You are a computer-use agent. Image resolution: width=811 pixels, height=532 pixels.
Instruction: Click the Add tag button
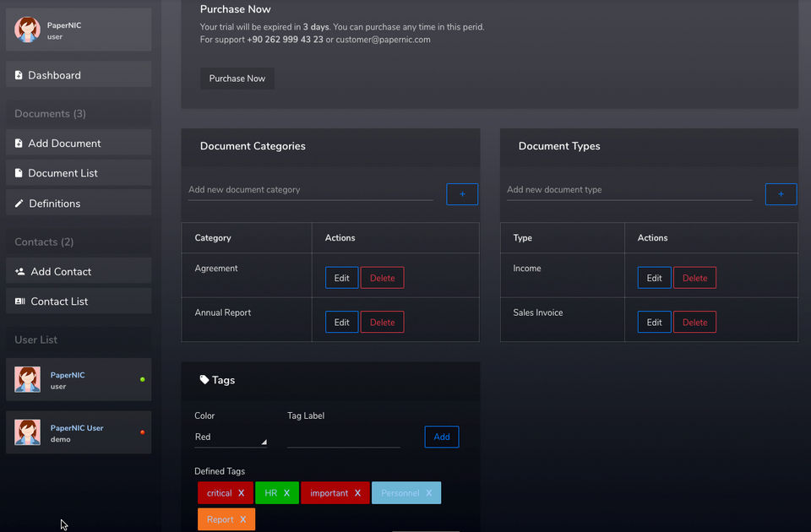[x=442, y=437]
